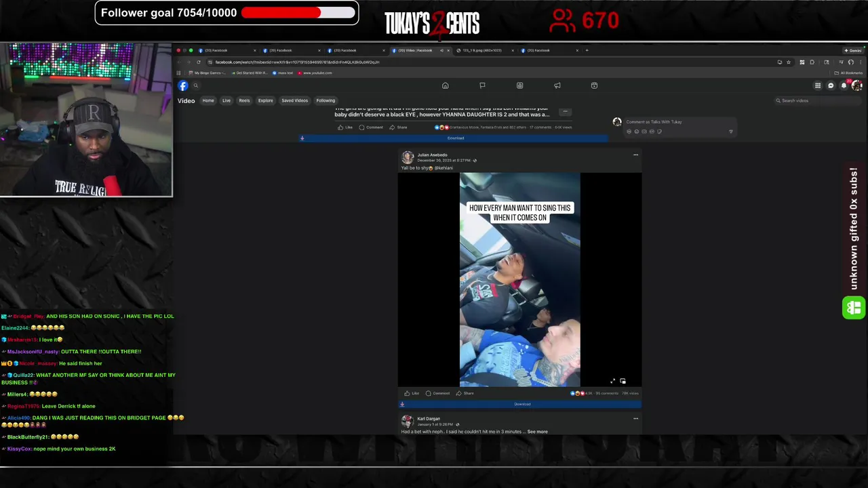
Task: Select the Reels pill in Video section
Action: coord(244,100)
